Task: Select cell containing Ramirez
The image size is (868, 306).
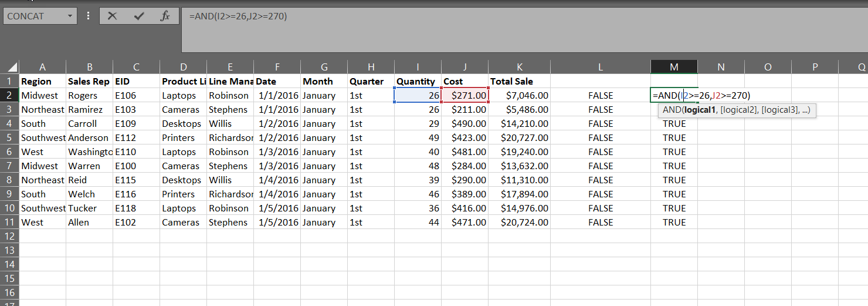Action: click(x=89, y=110)
